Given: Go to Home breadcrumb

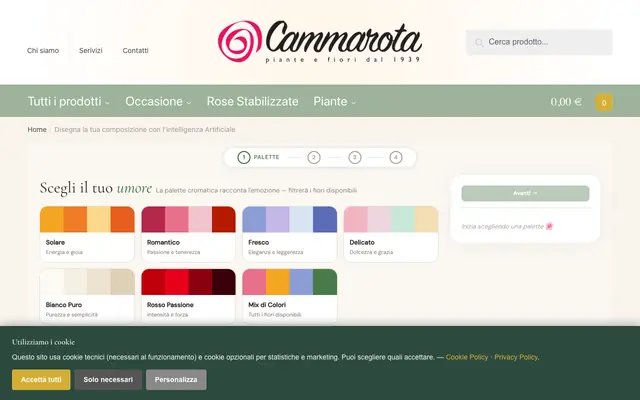Looking at the screenshot, I should coord(37,129).
